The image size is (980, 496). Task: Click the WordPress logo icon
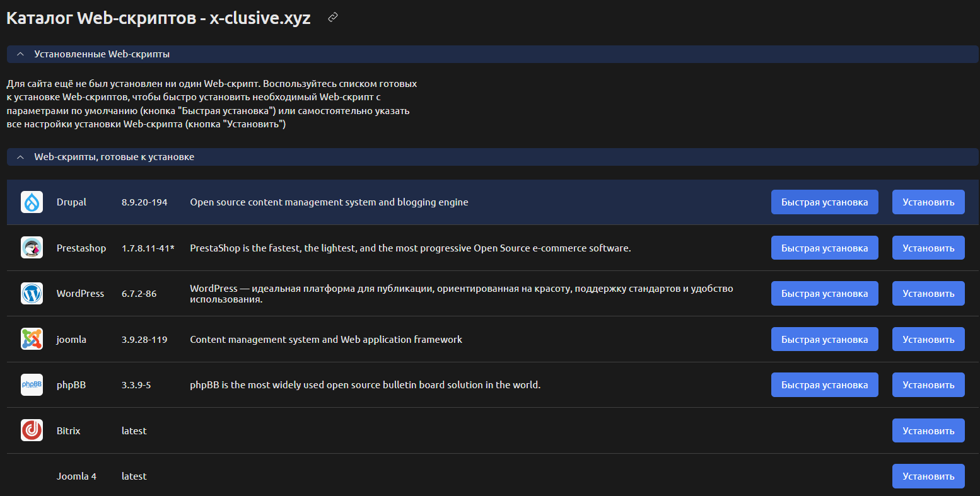(x=32, y=294)
